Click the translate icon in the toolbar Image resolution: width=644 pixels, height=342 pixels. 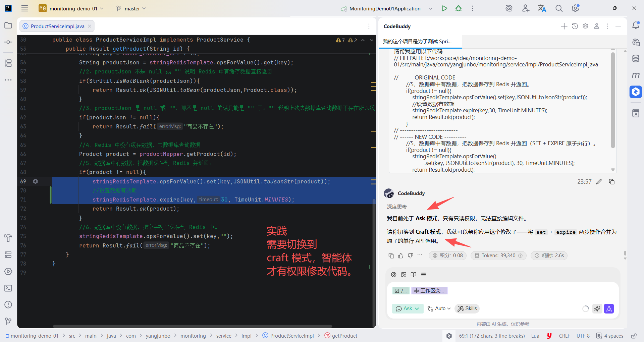(x=542, y=8)
